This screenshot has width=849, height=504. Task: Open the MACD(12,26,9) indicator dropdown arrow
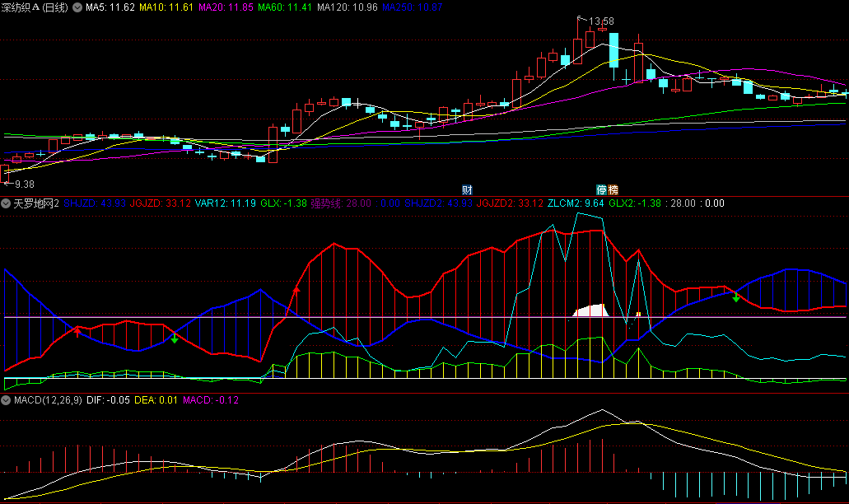pyautogui.click(x=6, y=400)
